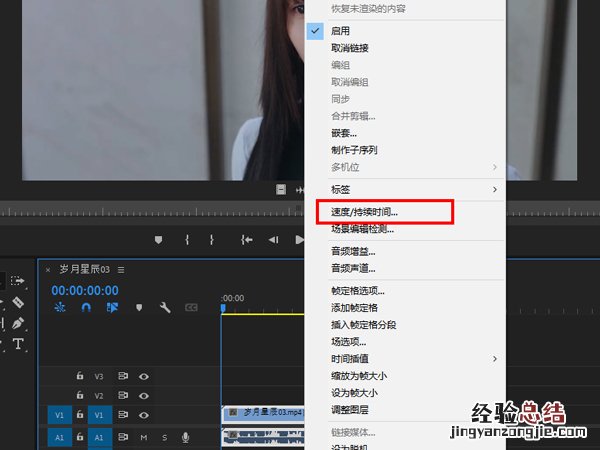Toggle checked 启用 (Enable) menu item
The image size is (600, 450).
[341, 29]
